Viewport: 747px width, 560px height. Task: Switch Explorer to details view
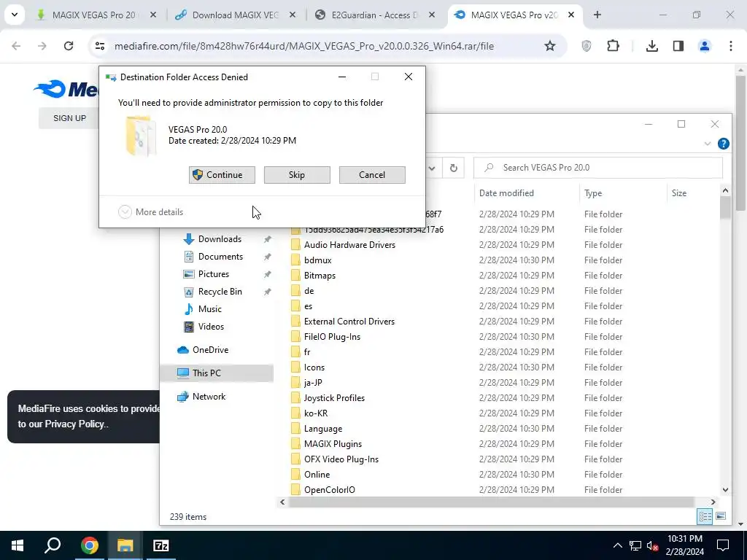coord(705,517)
